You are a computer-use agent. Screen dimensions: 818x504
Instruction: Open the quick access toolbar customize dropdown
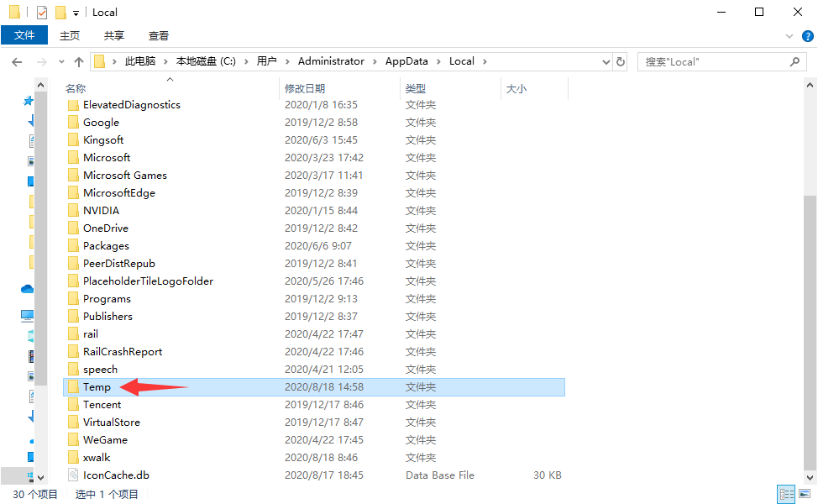tap(76, 13)
